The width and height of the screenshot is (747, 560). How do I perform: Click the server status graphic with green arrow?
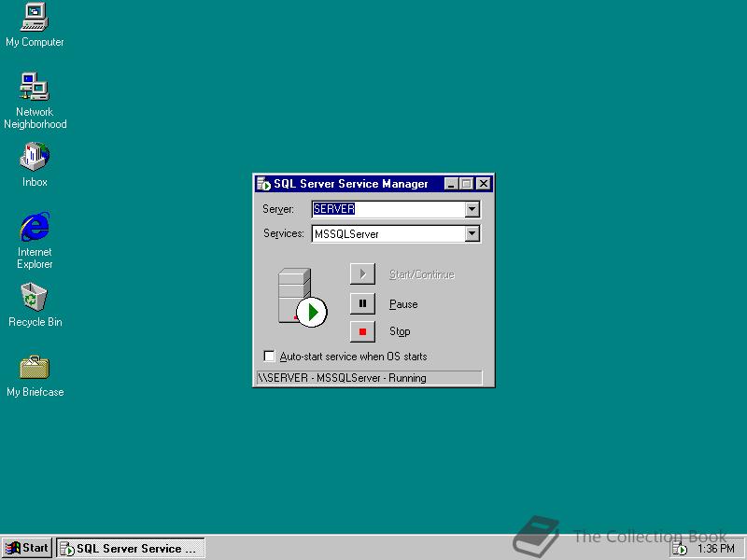tap(303, 298)
